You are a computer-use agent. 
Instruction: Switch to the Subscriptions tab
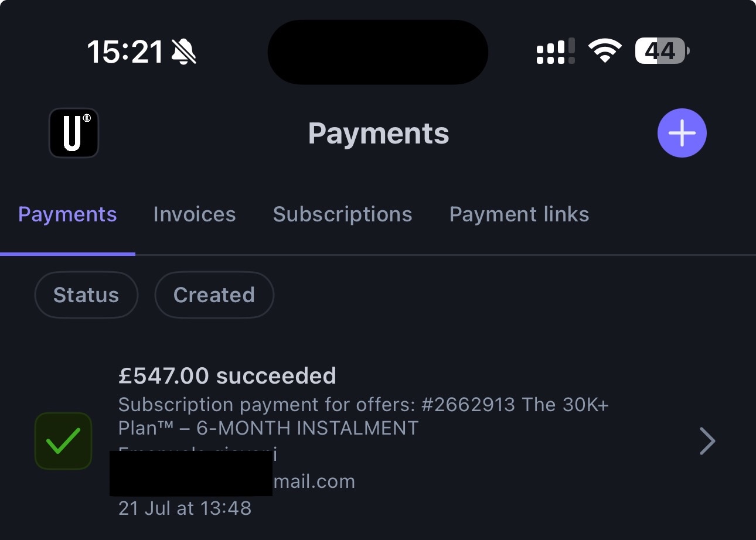[x=342, y=214]
